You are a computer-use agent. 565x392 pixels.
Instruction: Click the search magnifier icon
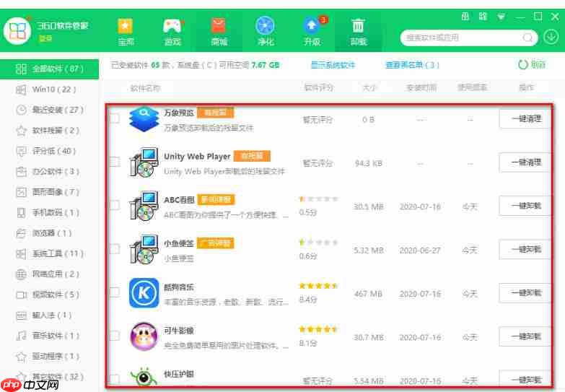(x=527, y=38)
